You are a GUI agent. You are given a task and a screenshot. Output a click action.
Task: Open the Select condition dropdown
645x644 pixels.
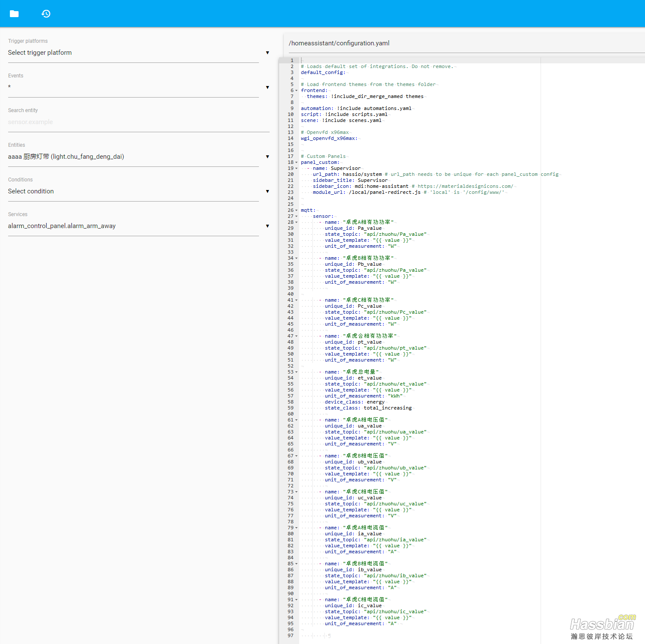[x=139, y=191]
